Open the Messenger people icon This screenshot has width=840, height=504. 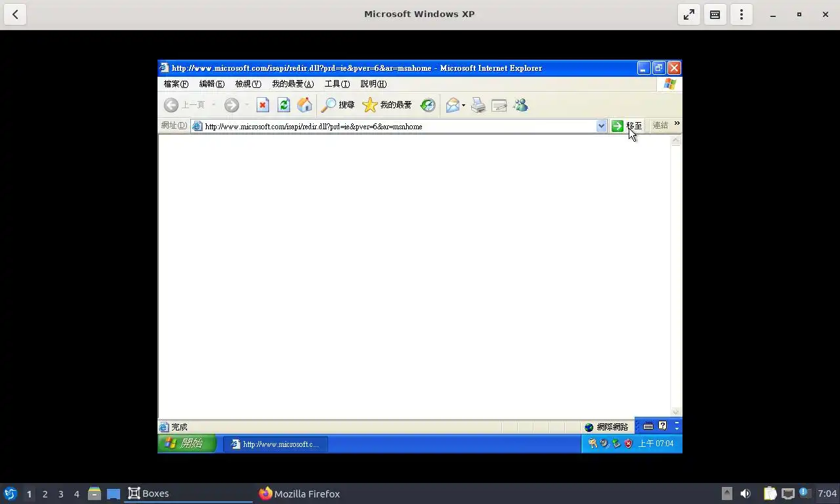click(x=521, y=105)
